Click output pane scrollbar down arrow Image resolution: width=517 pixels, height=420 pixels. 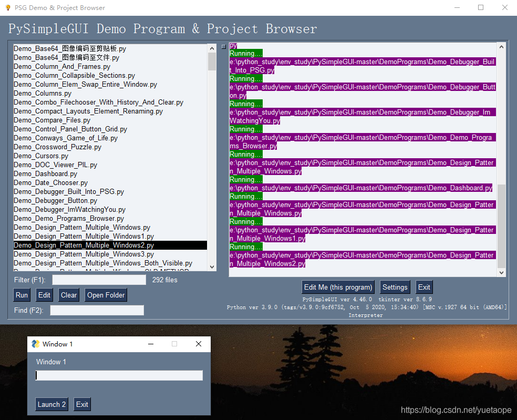click(x=502, y=272)
